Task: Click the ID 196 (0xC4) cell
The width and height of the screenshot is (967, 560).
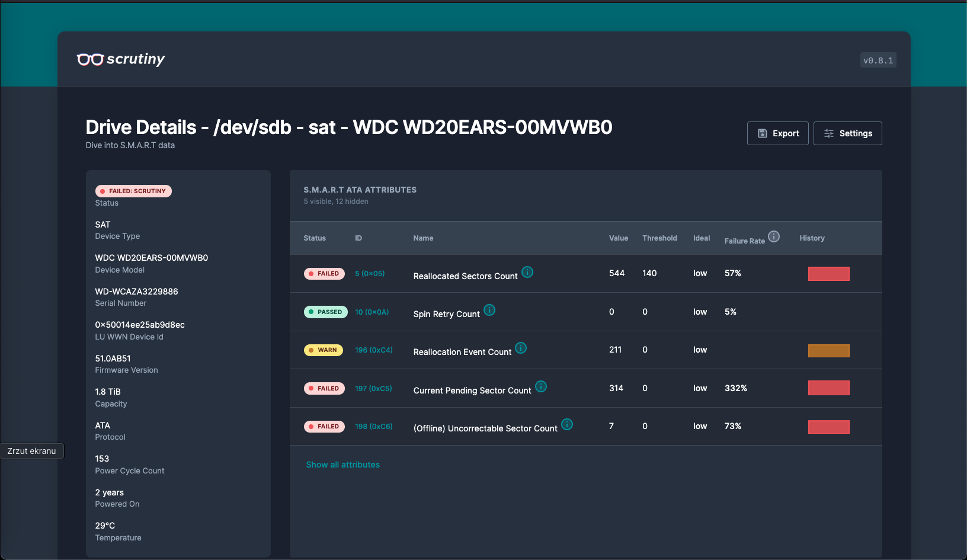Action: click(374, 350)
